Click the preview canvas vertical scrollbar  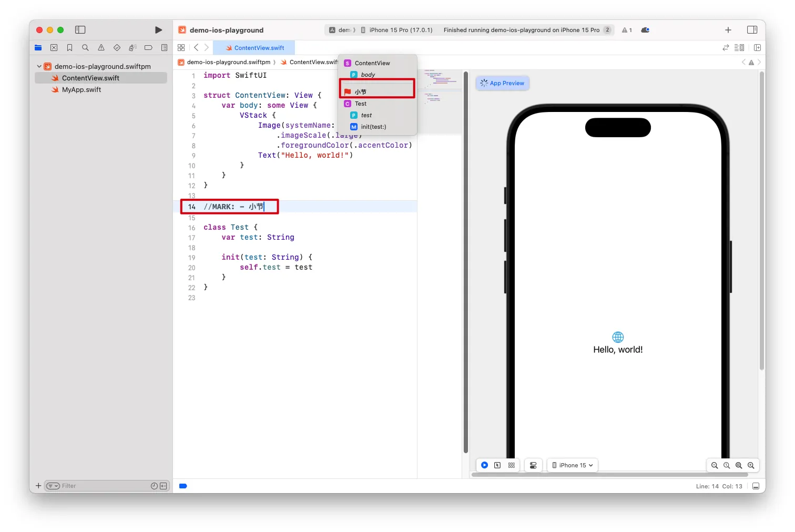pos(761,221)
